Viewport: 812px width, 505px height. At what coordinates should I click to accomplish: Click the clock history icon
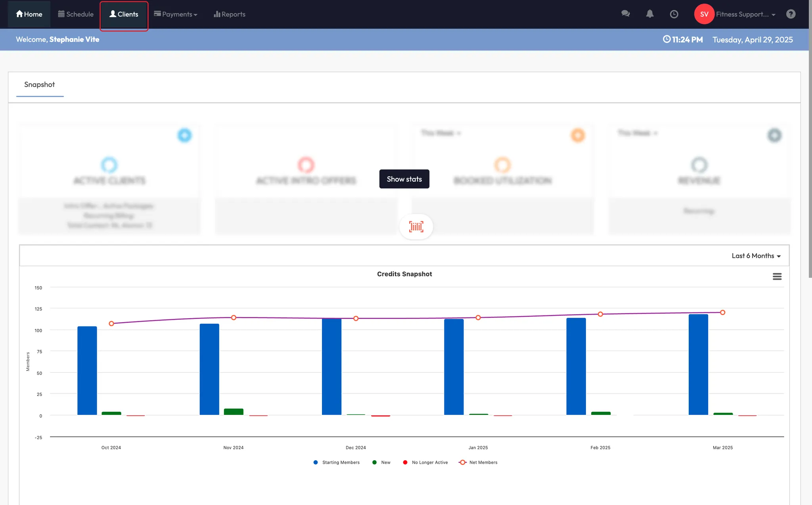(674, 14)
